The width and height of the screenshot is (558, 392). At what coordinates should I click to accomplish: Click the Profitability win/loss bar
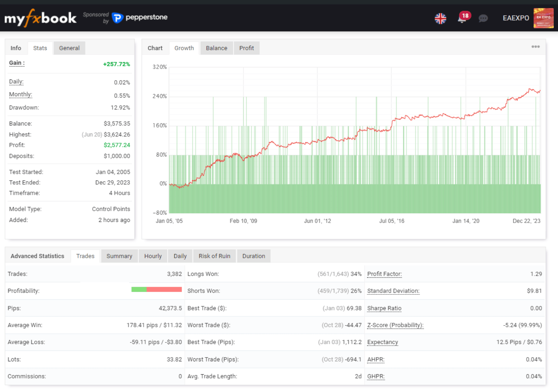(x=157, y=289)
